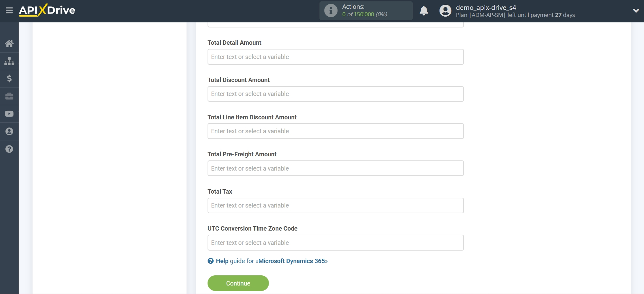This screenshot has height=294, width=644.
Task: Focus the Total Pre-Freight Amount field
Action: (x=335, y=168)
